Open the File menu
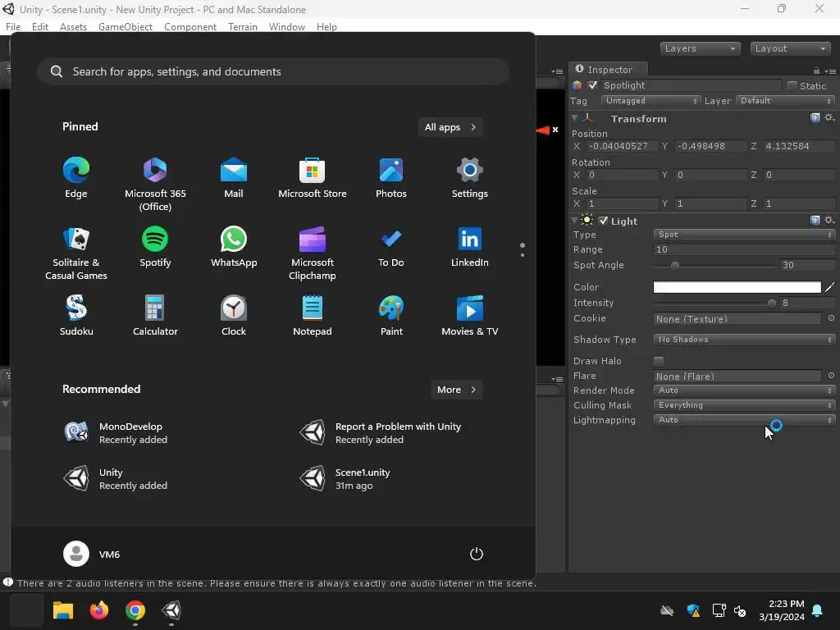 [13, 27]
